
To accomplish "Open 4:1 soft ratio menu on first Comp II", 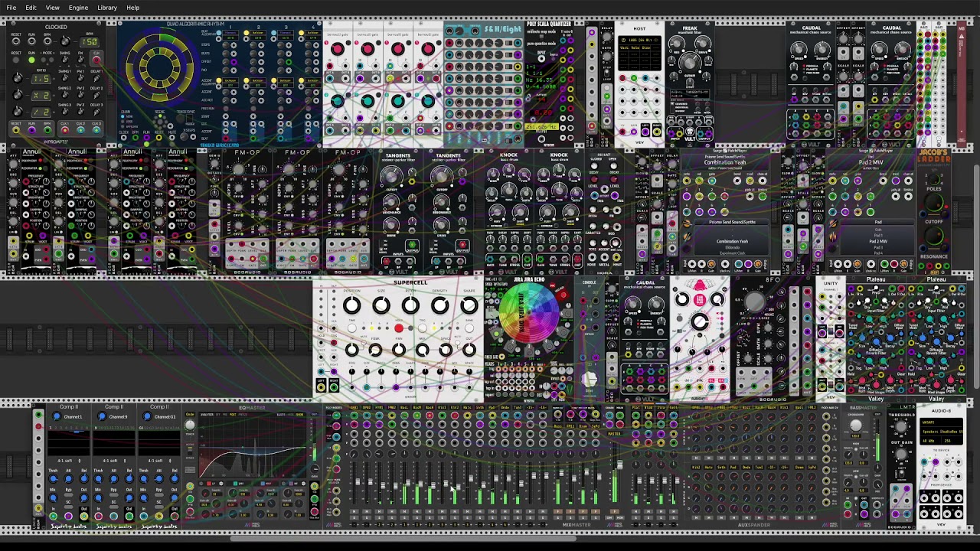I will coord(69,461).
